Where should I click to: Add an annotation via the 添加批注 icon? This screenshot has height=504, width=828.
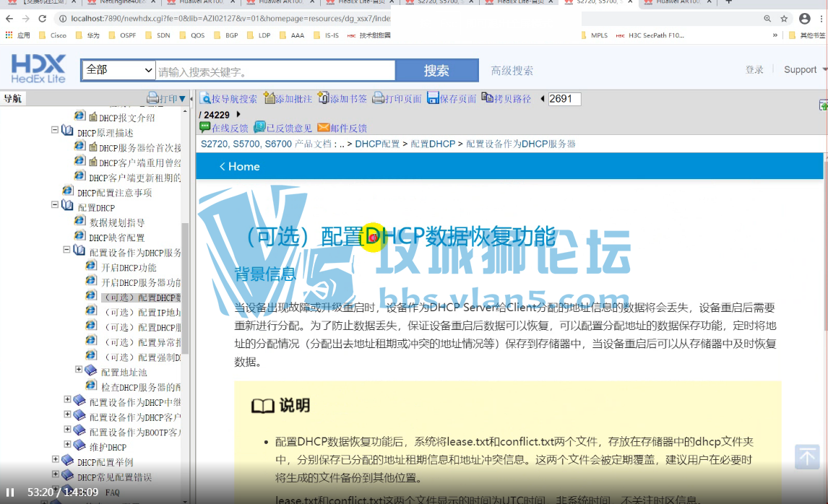click(269, 98)
